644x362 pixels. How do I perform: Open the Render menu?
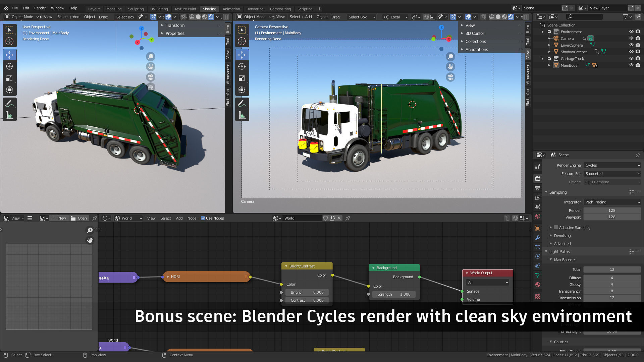(x=40, y=8)
